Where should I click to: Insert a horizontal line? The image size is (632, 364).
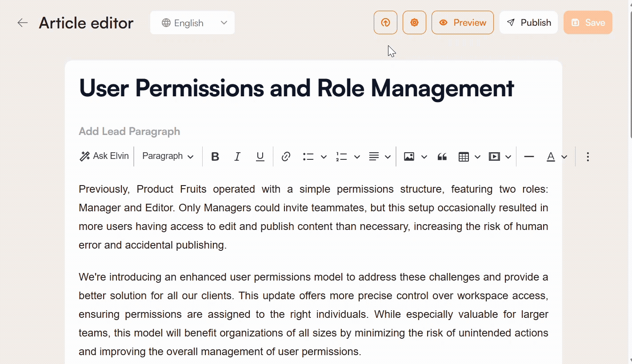[x=529, y=157]
